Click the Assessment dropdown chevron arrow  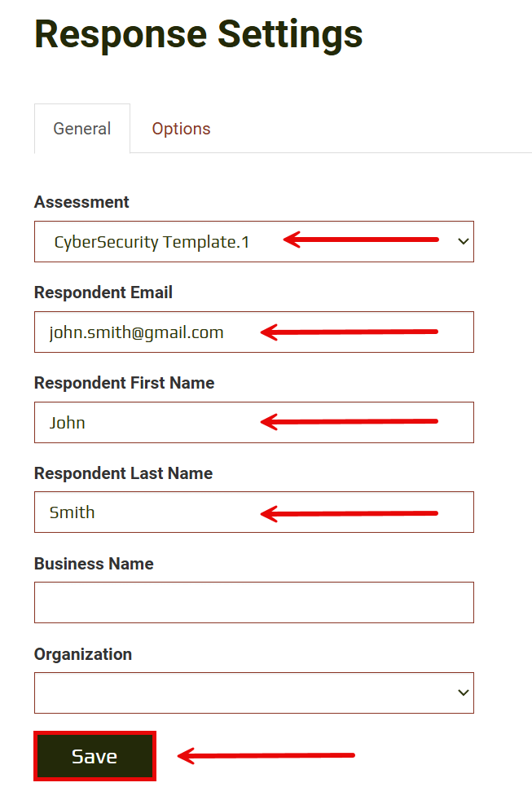pyautogui.click(x=463, y=242)
